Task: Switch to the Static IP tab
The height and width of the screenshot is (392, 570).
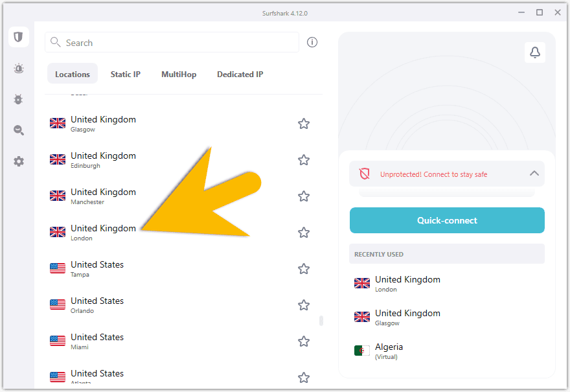Action: tap(125, 75)
